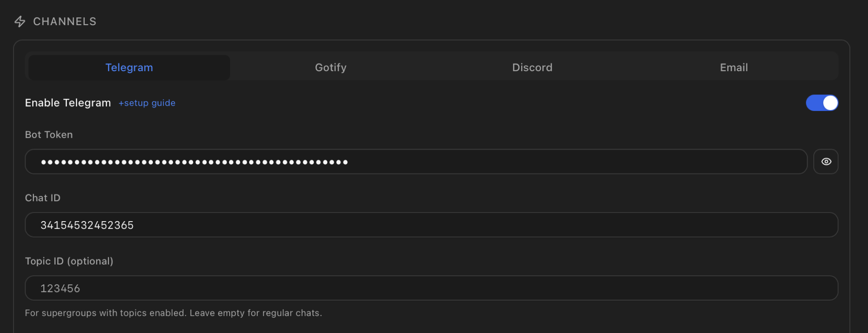This screenshot has width=868, height=333.
Task: Click the Topic ID optional input
Action: (431, 288)
